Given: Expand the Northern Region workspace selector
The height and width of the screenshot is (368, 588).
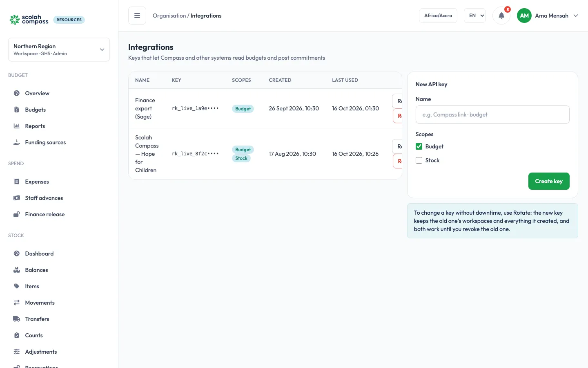Looking at the screenshot, I should click(59, 49).
